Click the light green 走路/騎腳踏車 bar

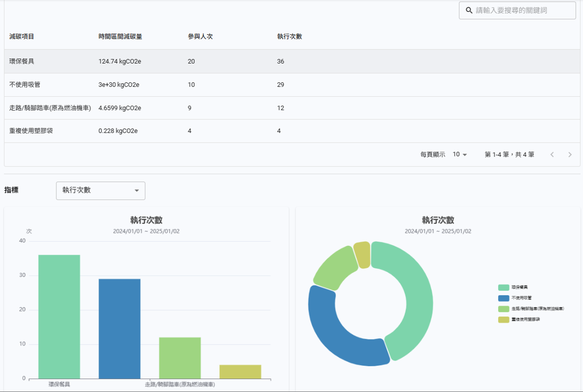pos(180,358)
